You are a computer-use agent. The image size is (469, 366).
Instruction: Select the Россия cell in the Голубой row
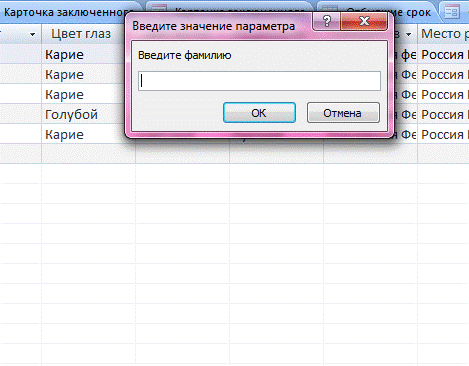click(443, 114)
